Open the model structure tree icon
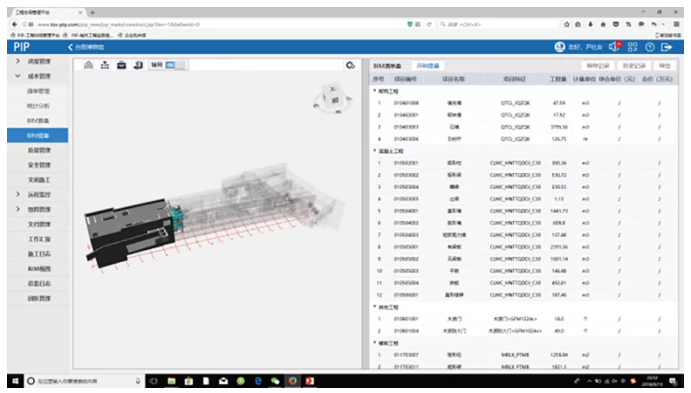 [x=105, y=65]
